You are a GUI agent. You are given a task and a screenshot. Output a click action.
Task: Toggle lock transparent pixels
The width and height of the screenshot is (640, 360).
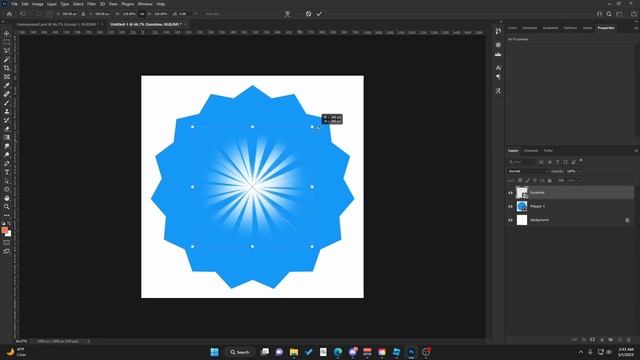point(520,180)
